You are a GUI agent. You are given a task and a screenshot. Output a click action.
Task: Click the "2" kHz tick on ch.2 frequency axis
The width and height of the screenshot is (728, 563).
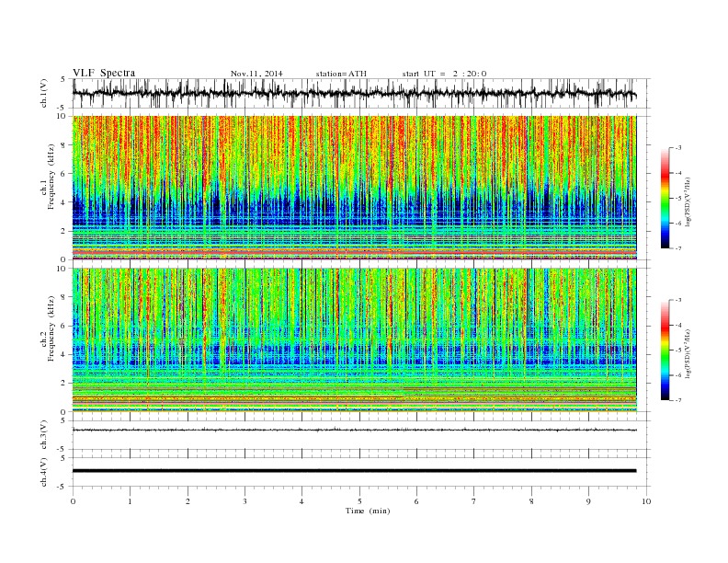[x=64, y=384]
